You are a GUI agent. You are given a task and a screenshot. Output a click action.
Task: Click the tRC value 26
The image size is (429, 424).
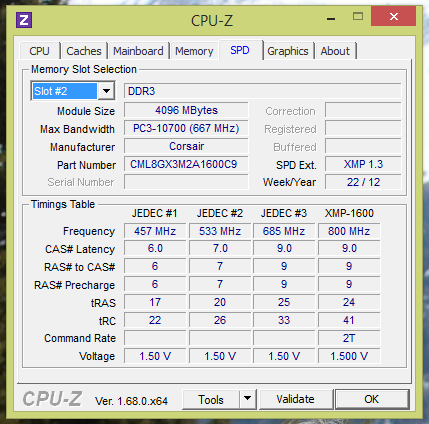click(x=220, y=320)
